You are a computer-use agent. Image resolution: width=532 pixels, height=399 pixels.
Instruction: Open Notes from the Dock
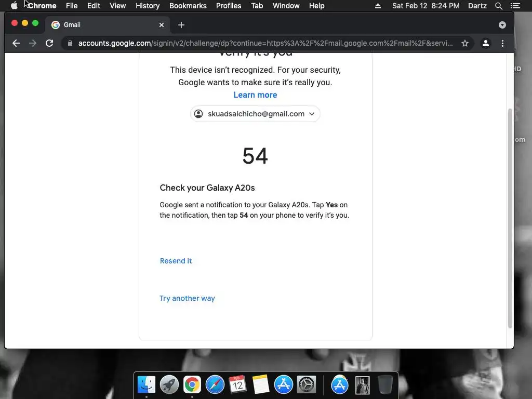coord(261,385)
